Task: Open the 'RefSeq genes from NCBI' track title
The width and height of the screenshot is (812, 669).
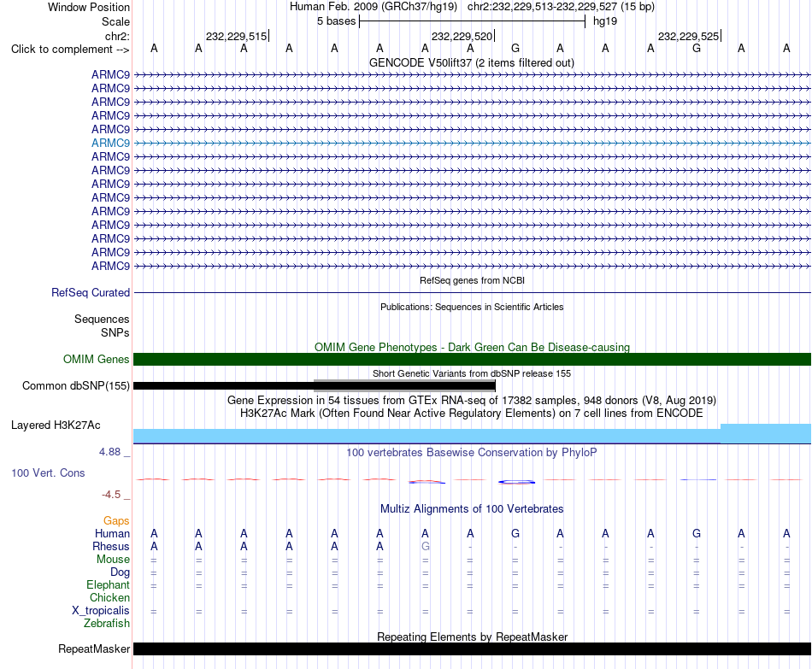Action: pyautogui.click(x=472, y=280)
